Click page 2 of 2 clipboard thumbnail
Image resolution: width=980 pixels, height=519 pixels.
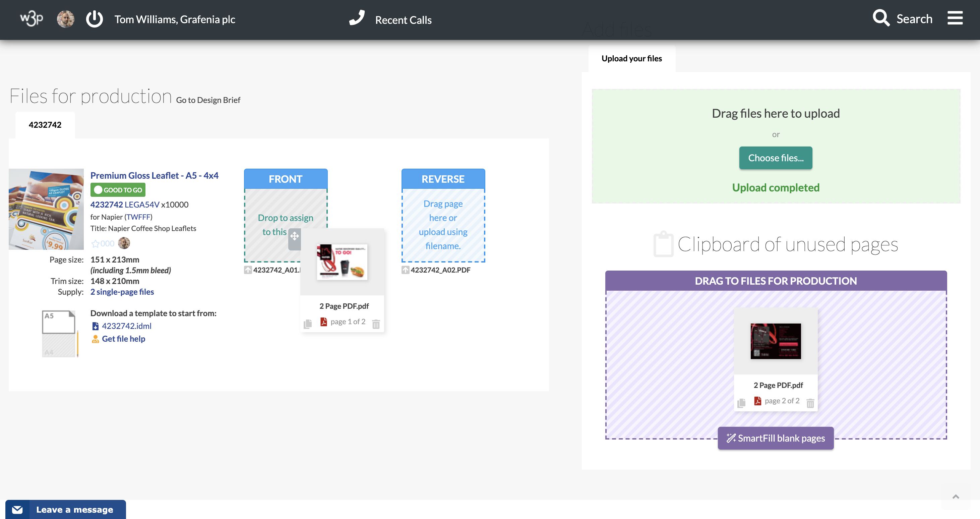pyautogui.click(x=776, y=341)
